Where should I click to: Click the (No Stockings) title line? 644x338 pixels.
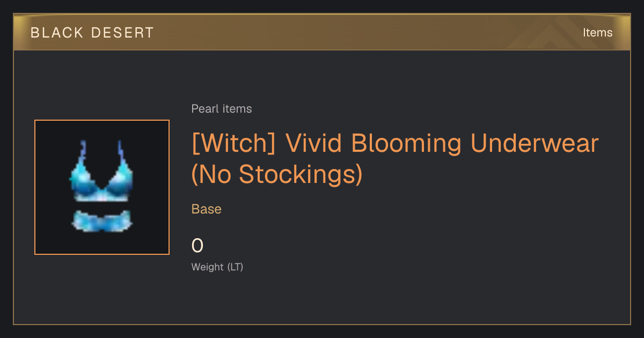pos(277,174)
